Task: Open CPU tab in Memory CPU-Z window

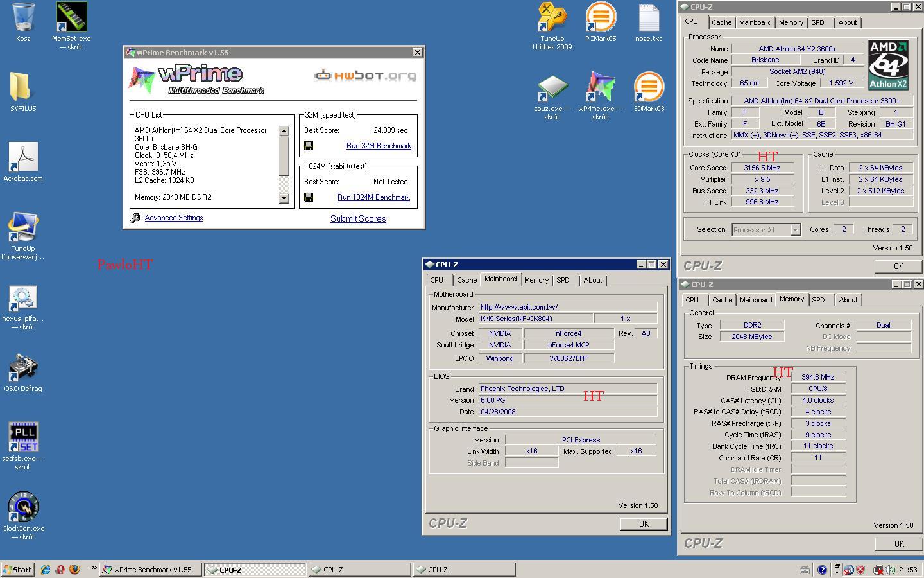Action: pos(692,300)
